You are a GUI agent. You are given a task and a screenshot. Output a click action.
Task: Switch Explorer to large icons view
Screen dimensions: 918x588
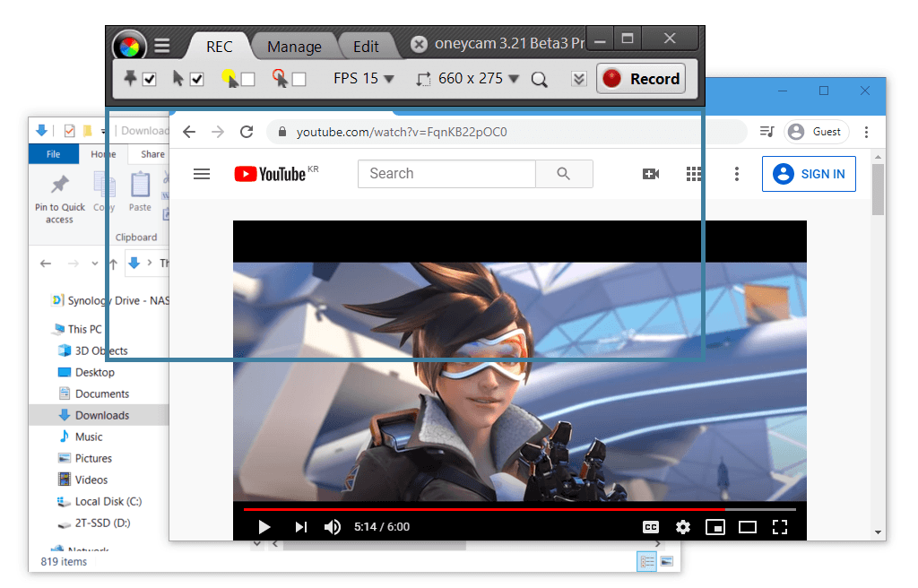click(667, 562)
